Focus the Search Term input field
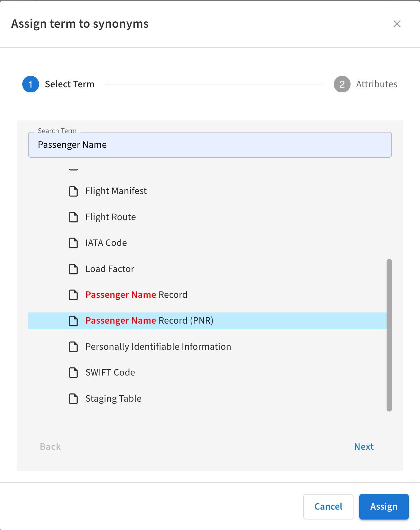The image size is (420, 530). click(210, 145)
